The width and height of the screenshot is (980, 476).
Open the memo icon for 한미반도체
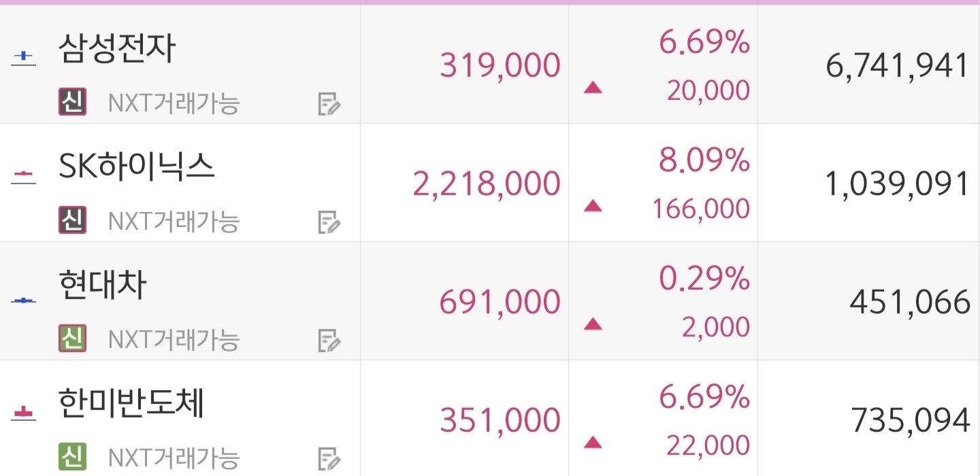click(x=329, y=458)
